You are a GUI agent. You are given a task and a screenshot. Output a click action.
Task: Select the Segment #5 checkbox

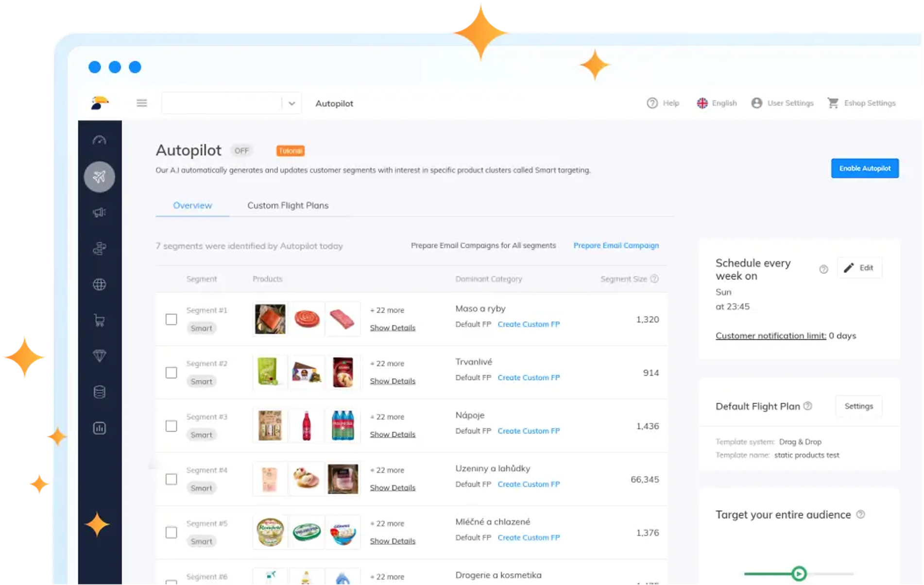[171, 533]
